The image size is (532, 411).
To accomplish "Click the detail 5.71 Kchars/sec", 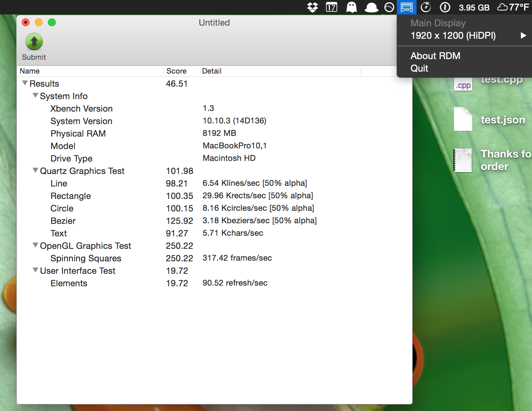I will tap(233, 233).
